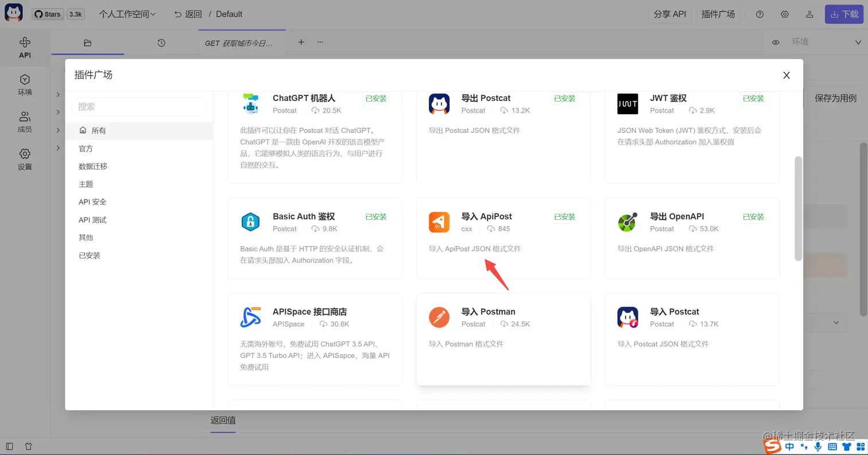Screen dimensions: 868x455
Task: Focus the plugin 搜索 field
Action: (139, 107)
